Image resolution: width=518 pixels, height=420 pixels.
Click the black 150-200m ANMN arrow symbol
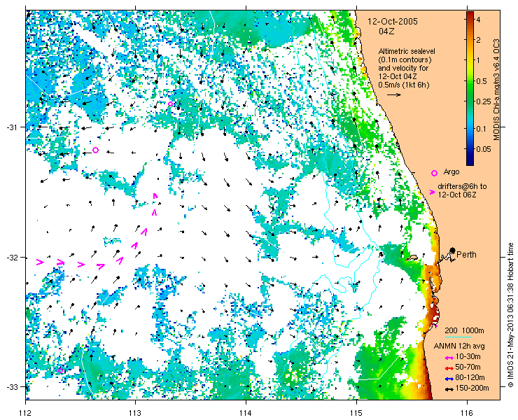point(449,390)
